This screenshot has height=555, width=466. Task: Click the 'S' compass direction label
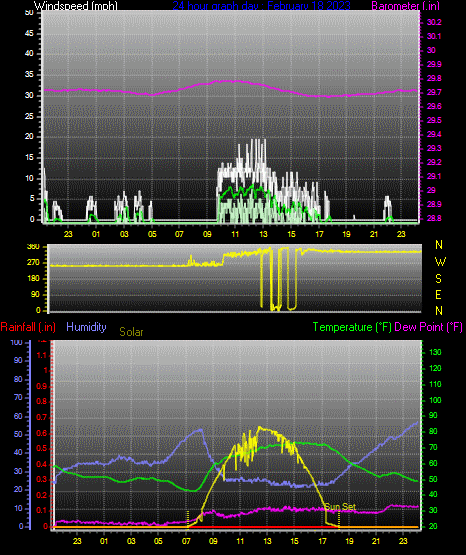click(x=438, y=279)
